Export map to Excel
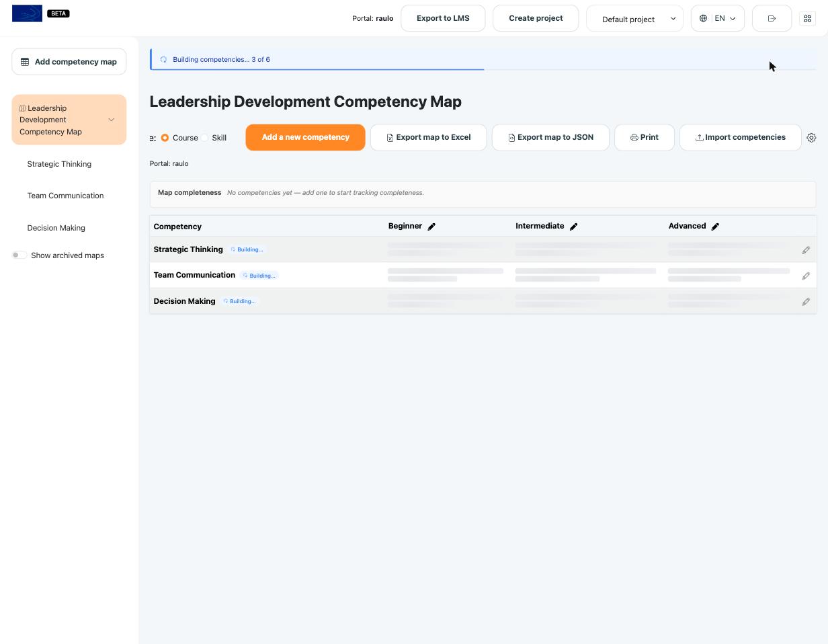This screenshot has width=828, height=644. [428, 137]
